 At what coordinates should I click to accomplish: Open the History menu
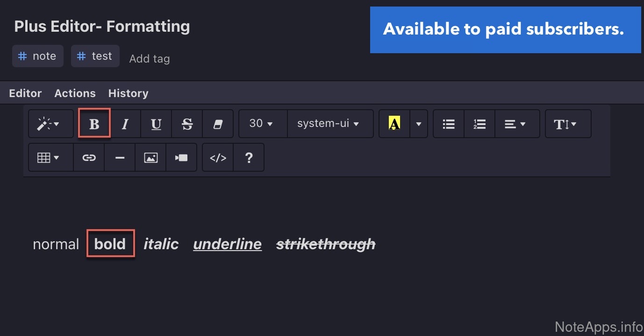coord(128,93)
